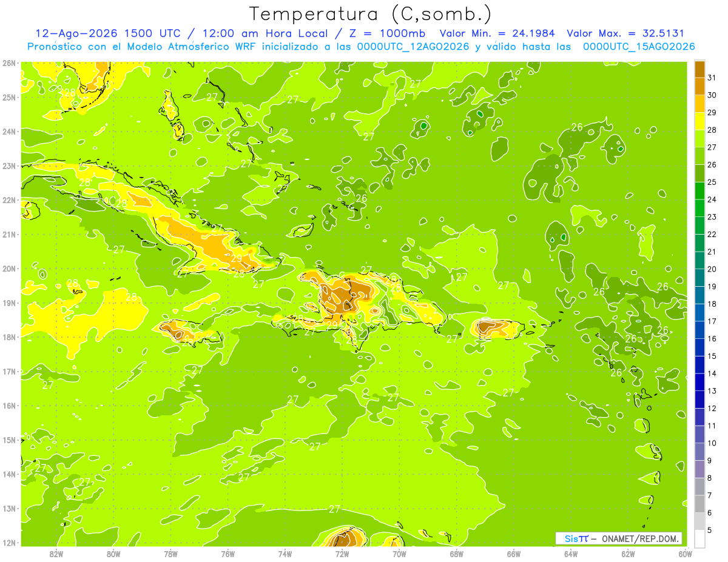Pick the colorbar segment between 27 and 28
This screenshot has height=562, width=728.
(699, 139)
